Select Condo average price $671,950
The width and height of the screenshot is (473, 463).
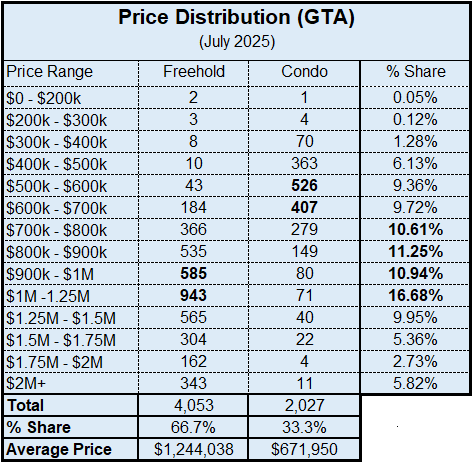304,449
